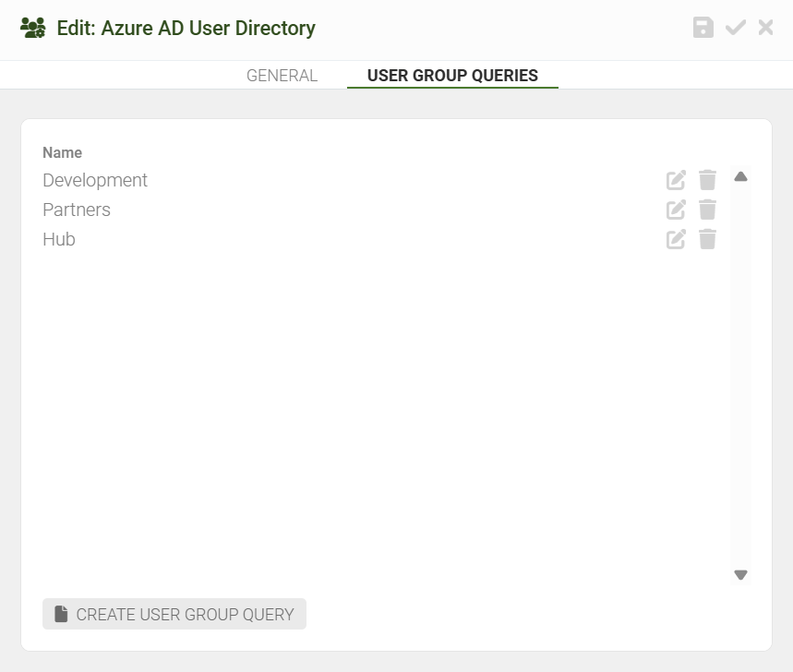This screenshot has height=672, width=793.
Task: Edit the Hub group query
Action: pyautogui.click(x=676, y=239)
